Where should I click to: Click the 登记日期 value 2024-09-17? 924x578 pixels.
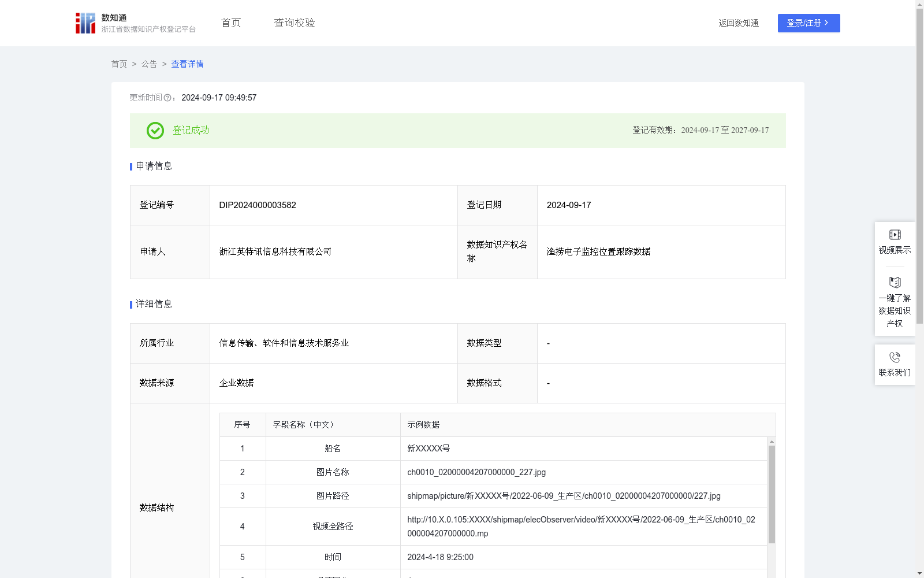pos(569,205)
